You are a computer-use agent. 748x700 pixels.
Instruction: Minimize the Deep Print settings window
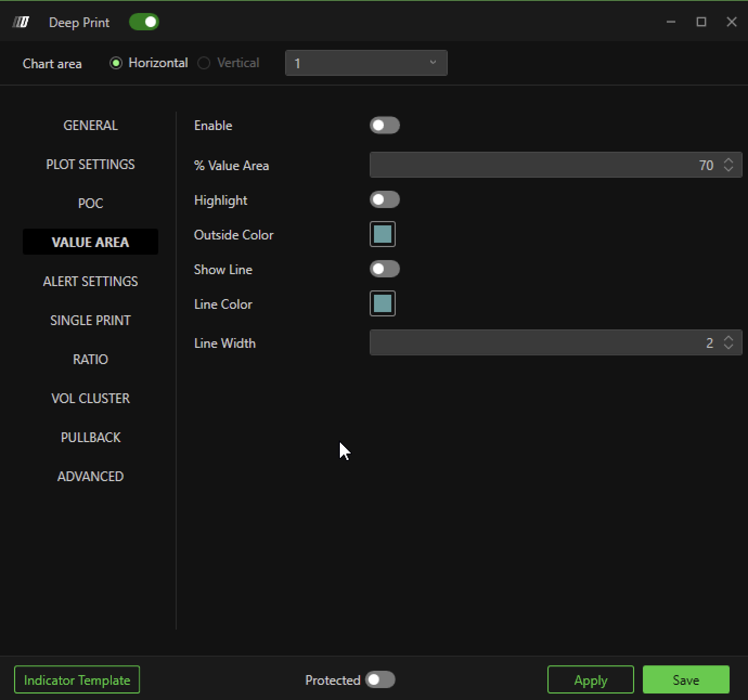(670, 22)
